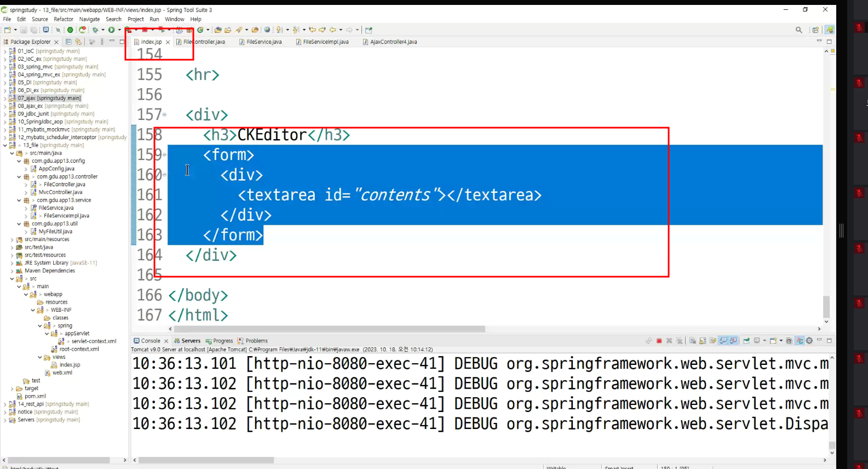The width and height of the screenshot is (868, 469).
Task: Collapse code fold at line 159
Action: pos(164,155)
